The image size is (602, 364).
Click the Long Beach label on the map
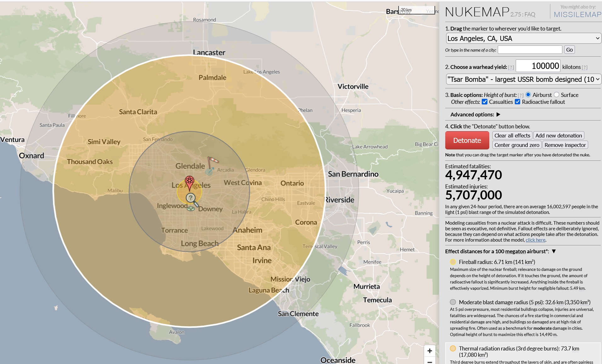[x=200, y=244]
